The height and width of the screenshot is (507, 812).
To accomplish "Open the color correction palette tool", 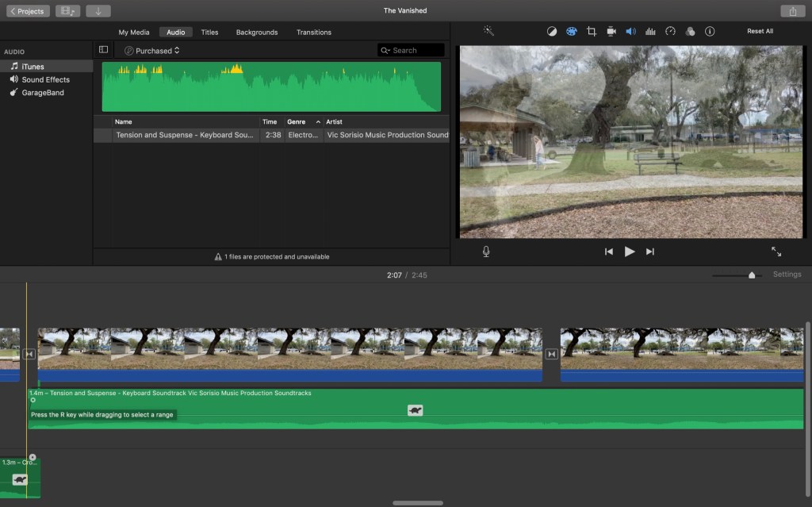I will (x=572, y=32).
